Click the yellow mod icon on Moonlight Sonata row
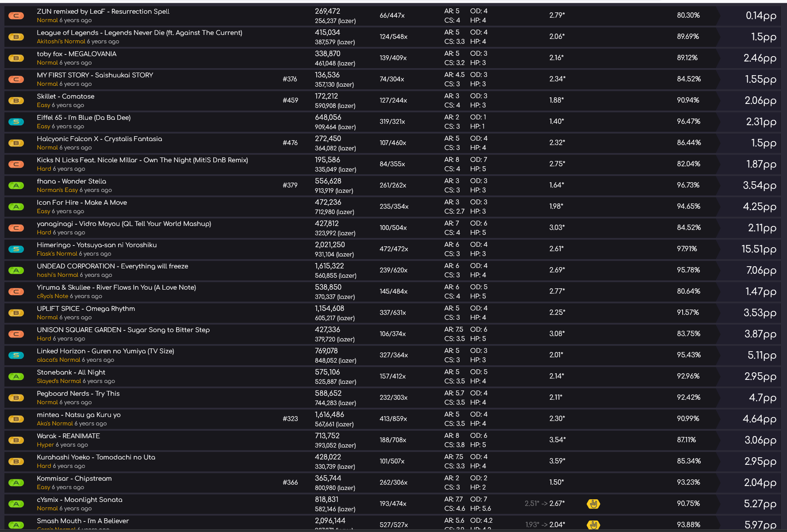 [593, 504]
